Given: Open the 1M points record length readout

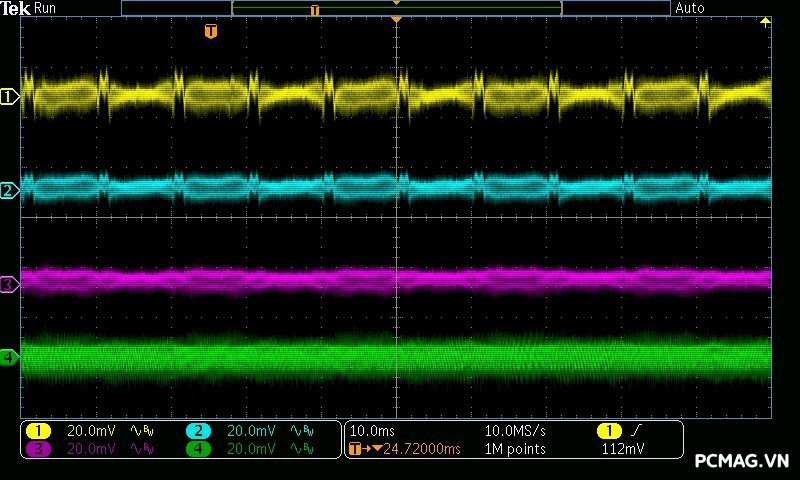Looking at the screenshot, I should [515, 449].
